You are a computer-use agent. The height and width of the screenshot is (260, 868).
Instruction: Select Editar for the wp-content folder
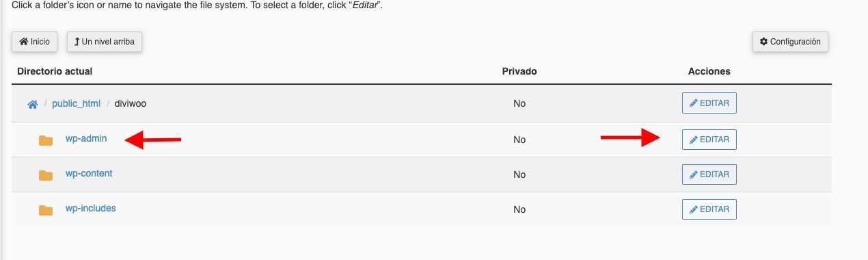709,174
